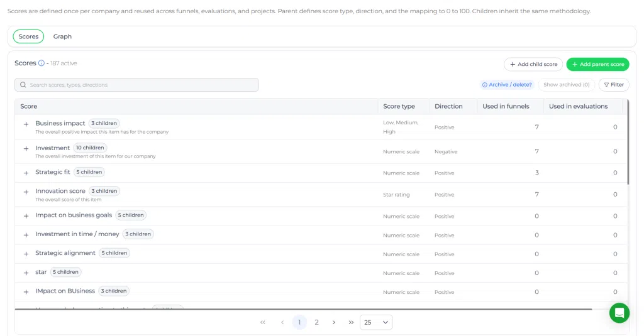
Task: Select the Business impact score name
Action: [x=60, y=123]
